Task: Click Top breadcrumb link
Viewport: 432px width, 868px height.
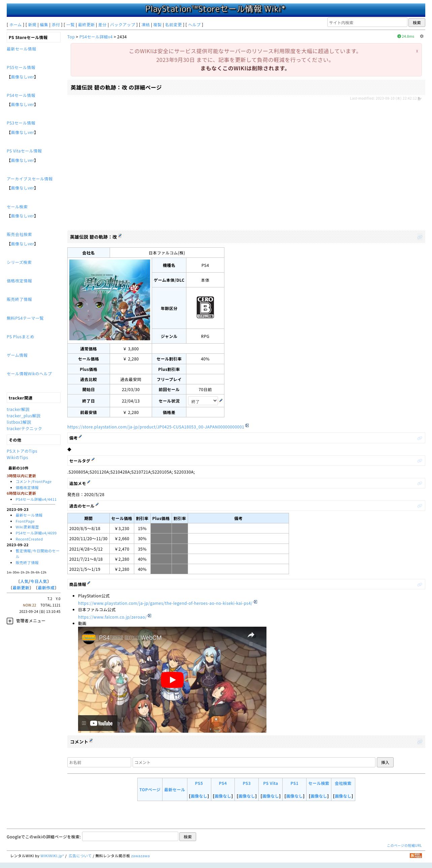Action: 71,37
